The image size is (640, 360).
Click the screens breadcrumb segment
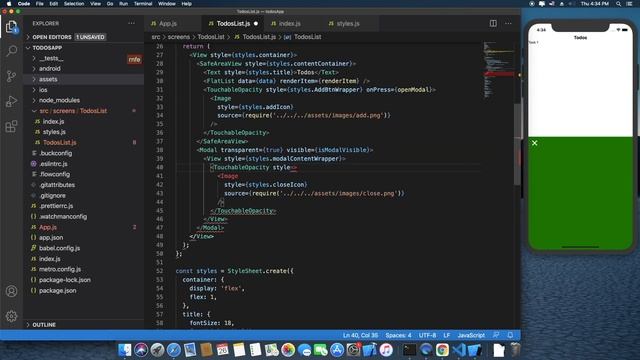(x=179, y=37)
